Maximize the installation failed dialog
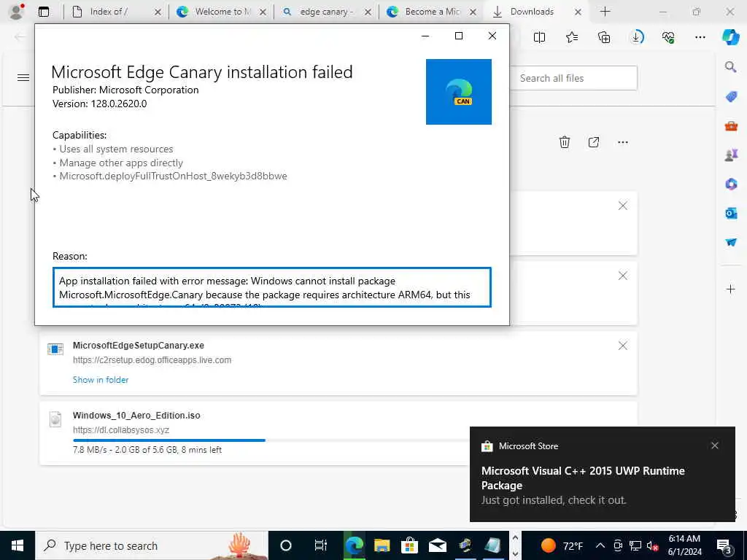 pos(459,36)
